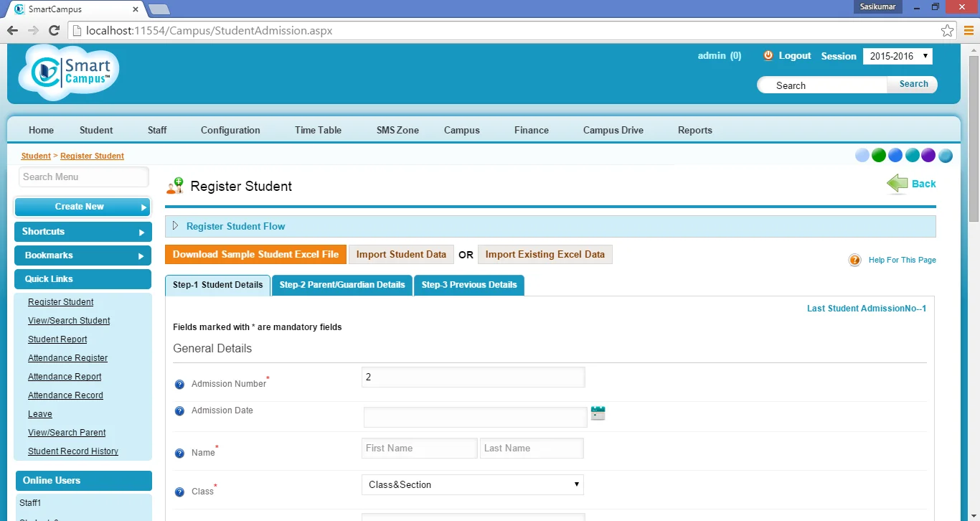Click the Back arrow icon
The height and width of the screenshot is (521, 980).
point(897,184)
